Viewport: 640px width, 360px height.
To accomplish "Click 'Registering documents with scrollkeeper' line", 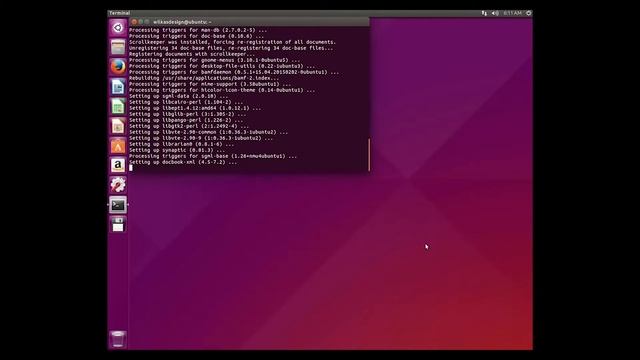I will 192,54.
